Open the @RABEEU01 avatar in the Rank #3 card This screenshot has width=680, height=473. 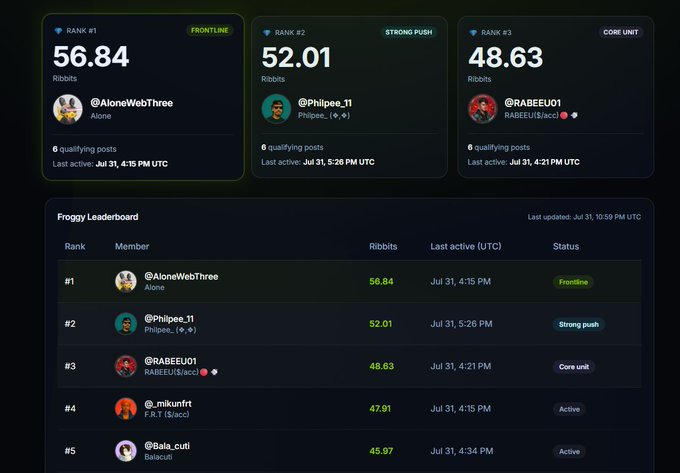click(483, 108)
